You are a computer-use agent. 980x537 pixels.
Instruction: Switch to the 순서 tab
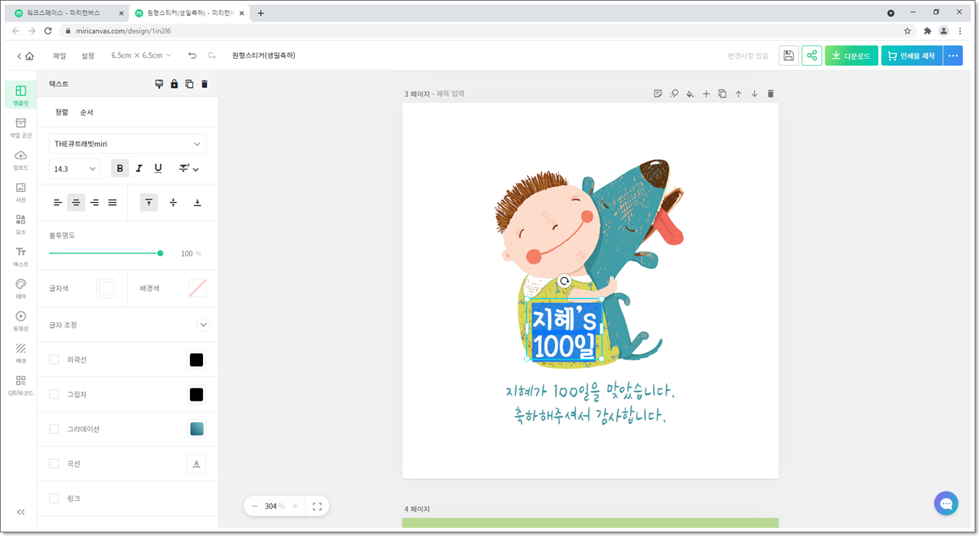coord(87,112)
